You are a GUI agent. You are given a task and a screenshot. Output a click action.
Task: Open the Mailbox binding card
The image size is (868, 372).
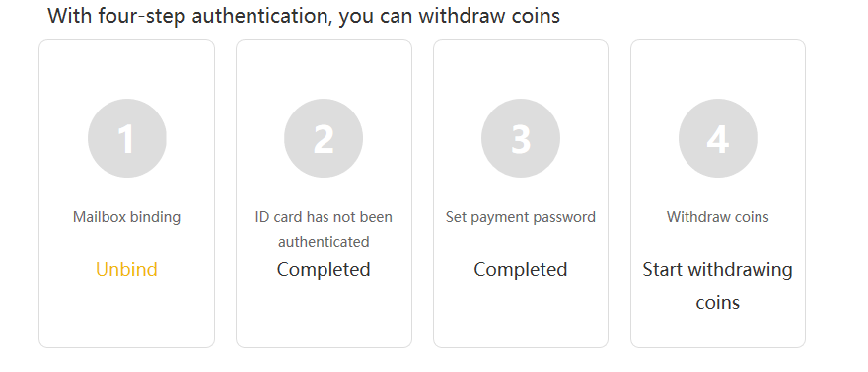[127, 193]
